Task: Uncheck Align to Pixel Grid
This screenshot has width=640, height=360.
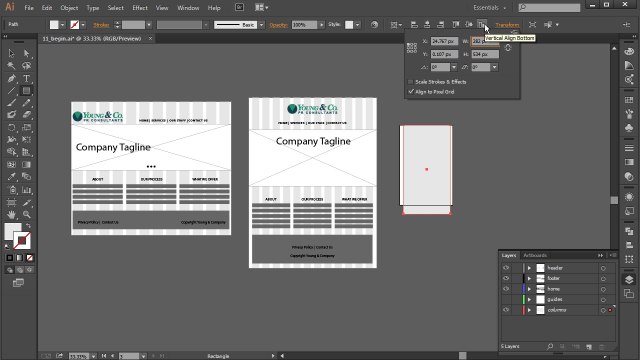Action: (411, 92)
